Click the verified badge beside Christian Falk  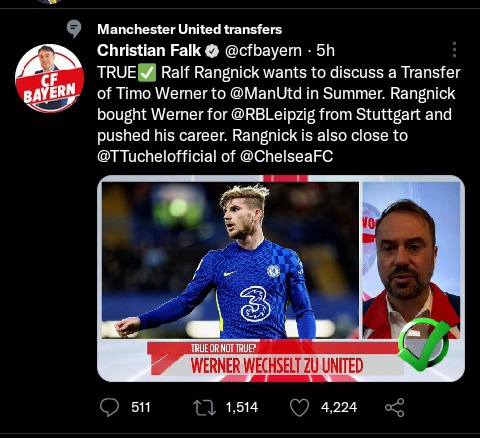pyautogui.click(x=212, y=51)
